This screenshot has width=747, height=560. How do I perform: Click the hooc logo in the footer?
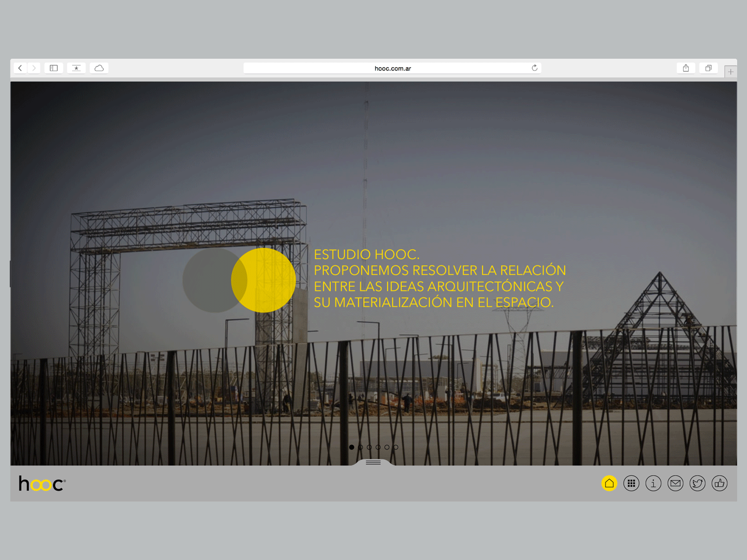pyautogui.click(x=42, y=483)
